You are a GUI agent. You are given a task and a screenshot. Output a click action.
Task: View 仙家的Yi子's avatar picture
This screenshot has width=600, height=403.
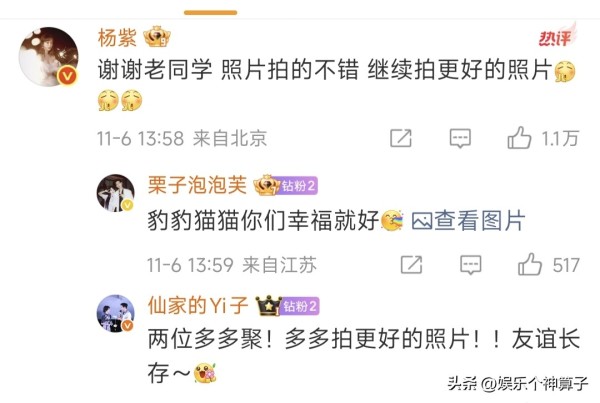click(116, 313)
